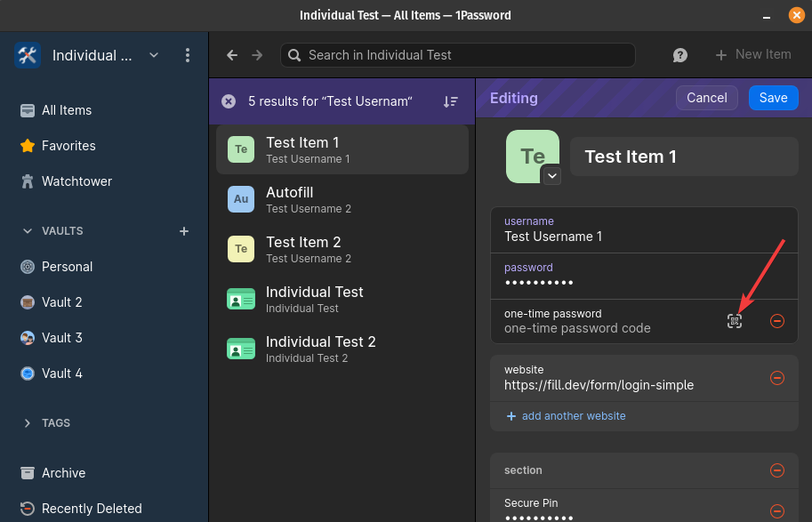The width and height of the screenshot is (812, 522).
Task: Remove the one-time password field
Action: pos(776,321)
